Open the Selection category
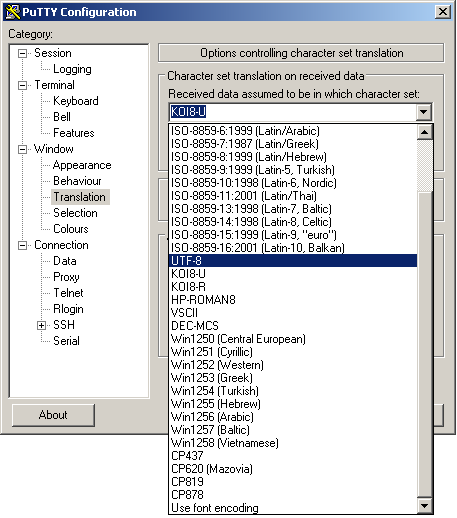 click(x=75, y=213)
